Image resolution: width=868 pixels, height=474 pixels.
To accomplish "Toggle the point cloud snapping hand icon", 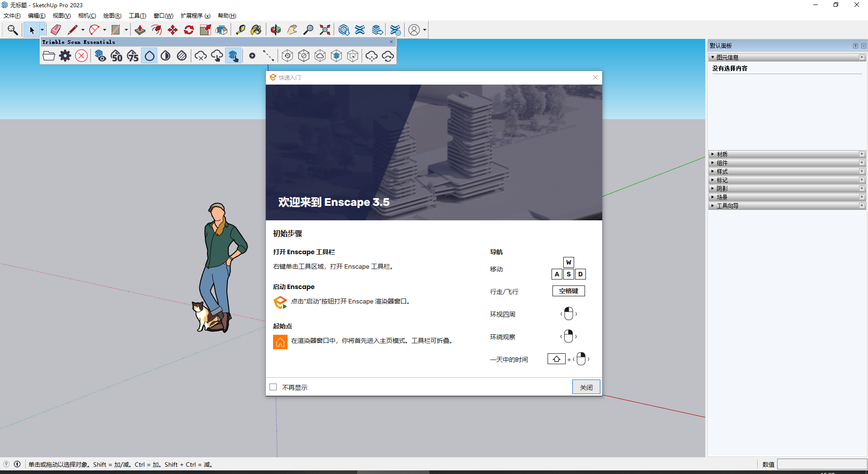I will 233,56.
